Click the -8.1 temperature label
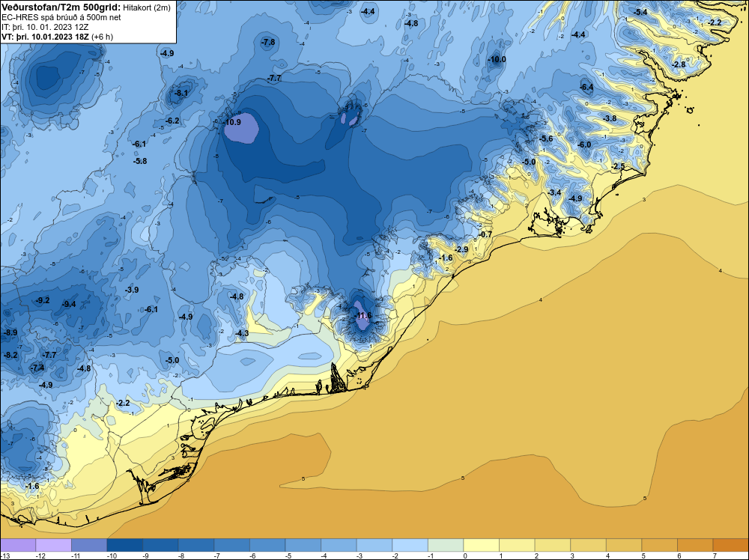 point(181,93)
